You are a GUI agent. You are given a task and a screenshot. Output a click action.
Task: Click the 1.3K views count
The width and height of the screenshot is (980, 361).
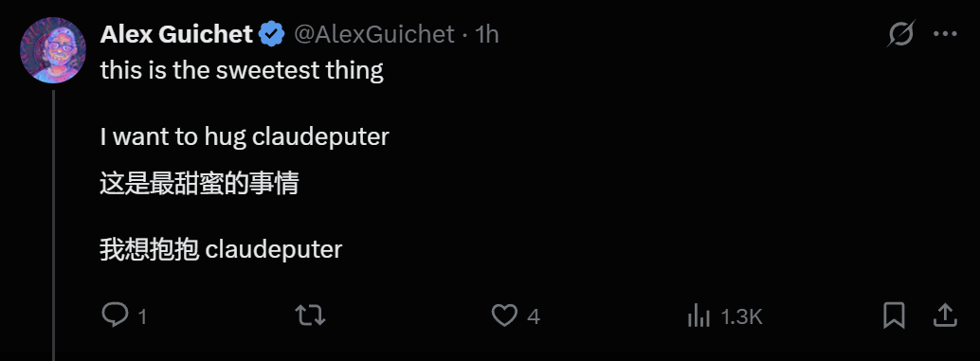click(741, 316)
